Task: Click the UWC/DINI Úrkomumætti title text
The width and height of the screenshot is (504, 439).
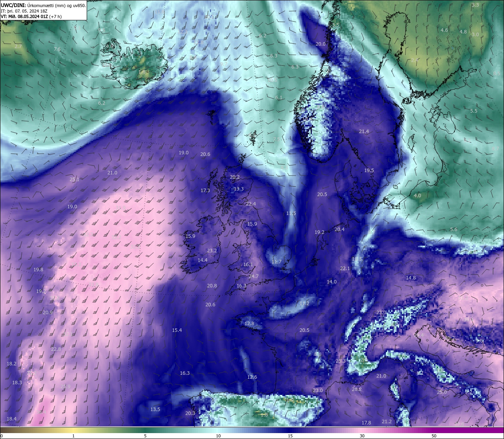Action: click(43, 6)
